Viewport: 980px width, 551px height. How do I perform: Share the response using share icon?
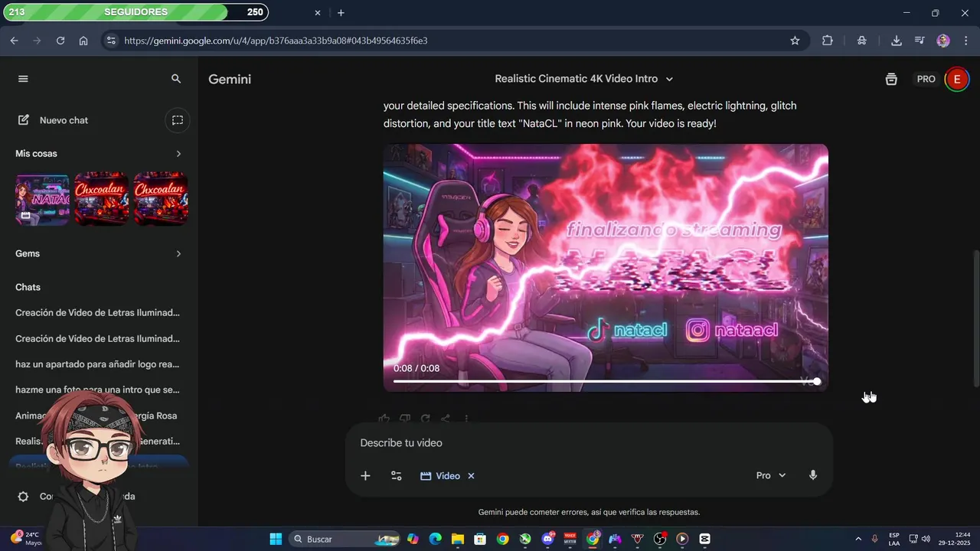(x=446, y=419)
